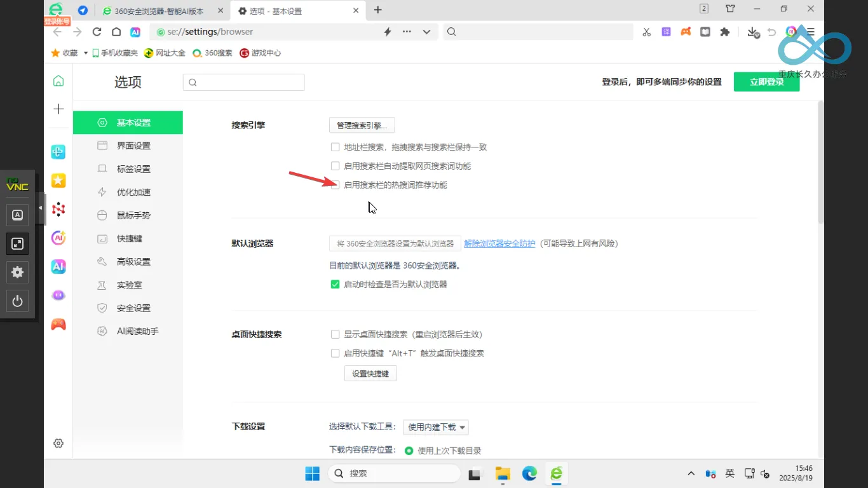Open the puzzle-piece extensions icon
868x488 pixels.
coord(724,32)
